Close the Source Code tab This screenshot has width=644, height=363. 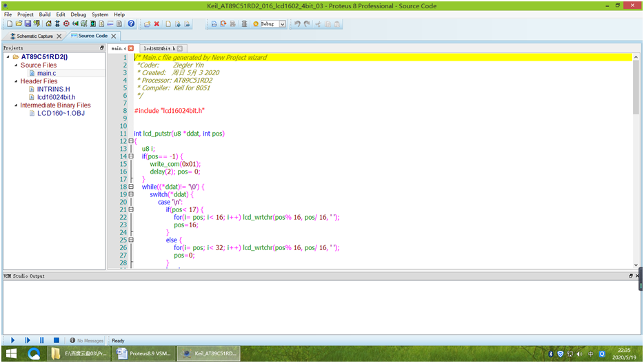114,36
